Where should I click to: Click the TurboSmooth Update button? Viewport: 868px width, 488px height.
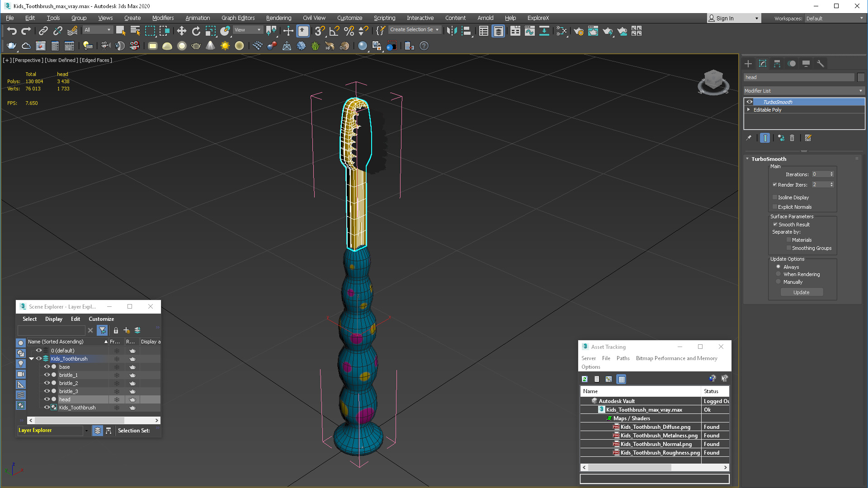[801, 292]
